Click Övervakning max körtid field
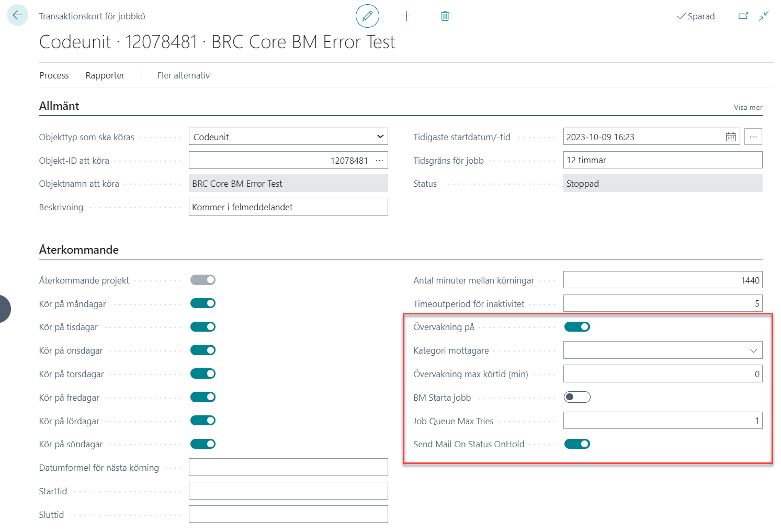This screenshot has width=781, height=532. (663, 373)
